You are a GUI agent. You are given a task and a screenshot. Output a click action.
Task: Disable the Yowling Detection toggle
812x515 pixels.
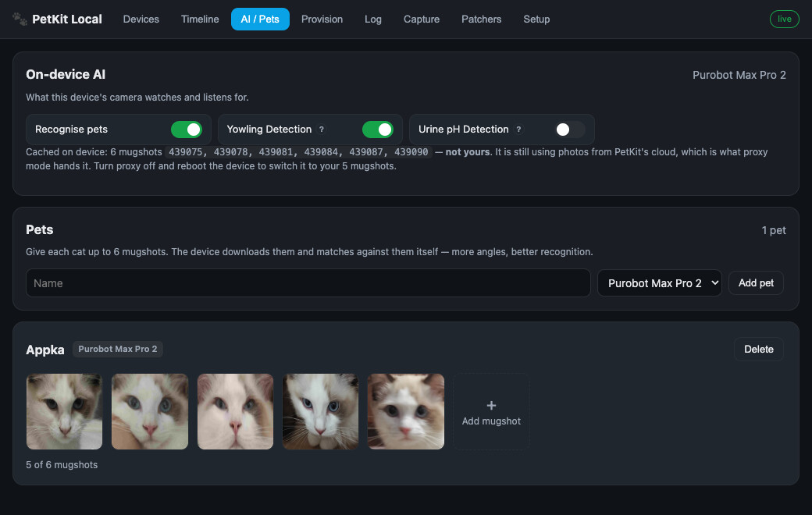click(378, 130)
